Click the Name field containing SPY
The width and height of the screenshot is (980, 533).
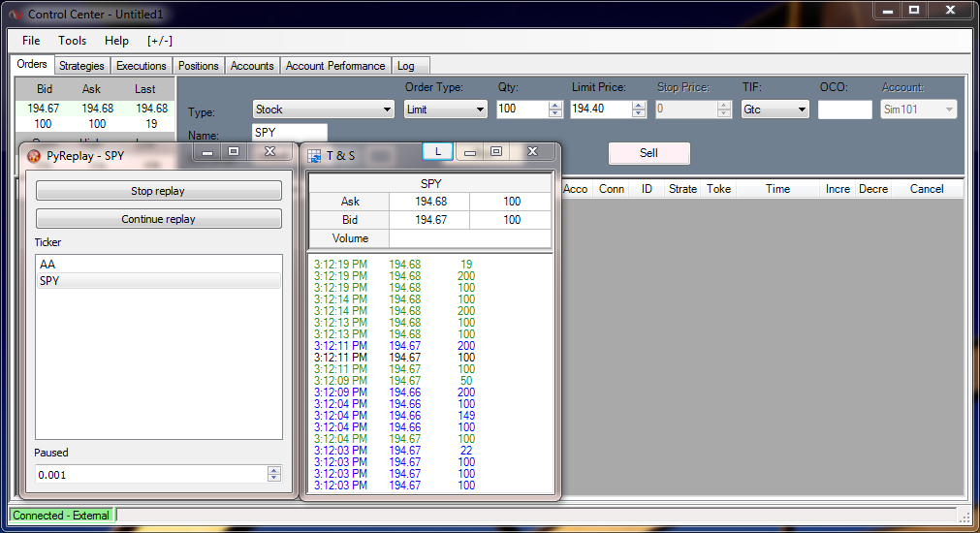coord(290,133)
